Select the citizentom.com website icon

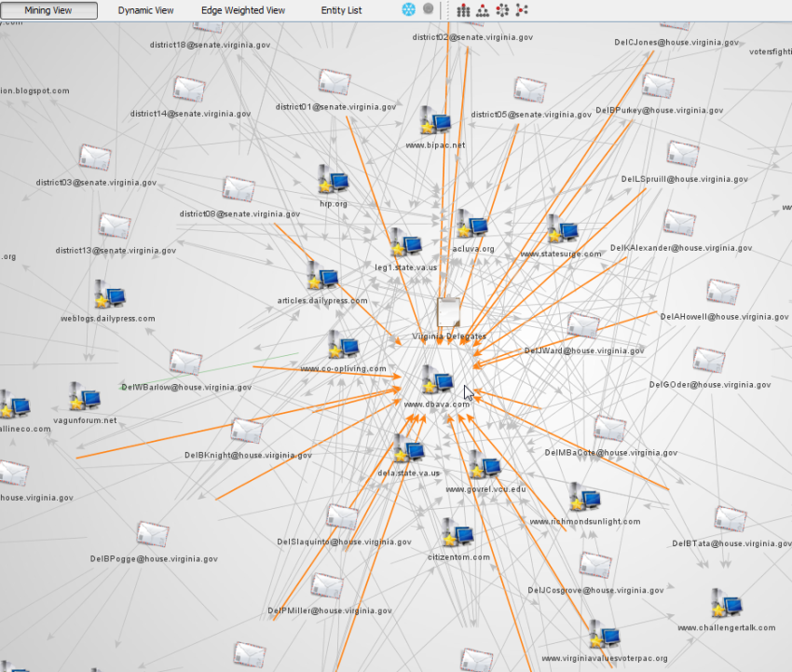click(457, 532)
